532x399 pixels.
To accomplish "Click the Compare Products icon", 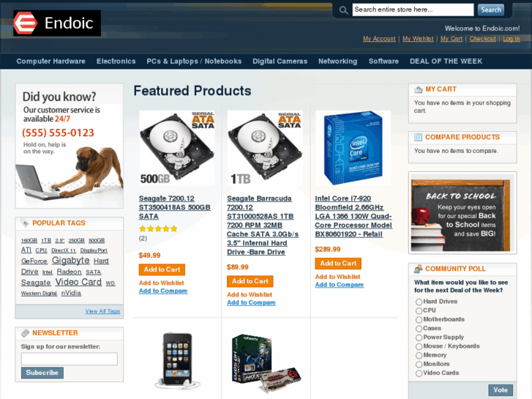I will (419, 137).
